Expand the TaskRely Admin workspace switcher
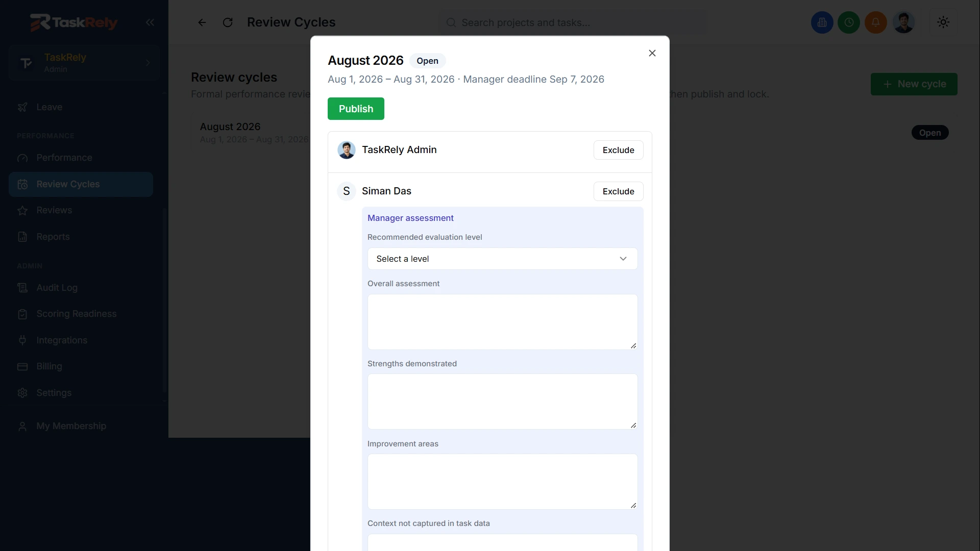 [84, 63]
